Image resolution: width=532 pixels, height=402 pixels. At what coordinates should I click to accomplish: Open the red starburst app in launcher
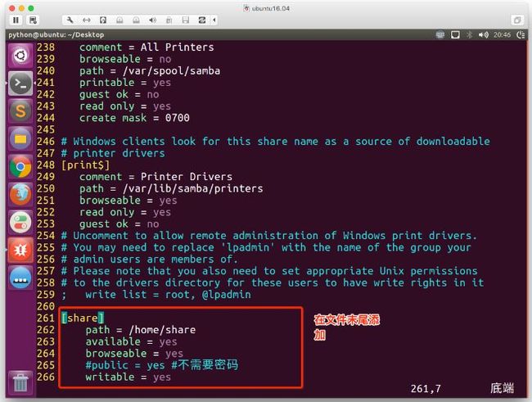click(x=20, y=251)
